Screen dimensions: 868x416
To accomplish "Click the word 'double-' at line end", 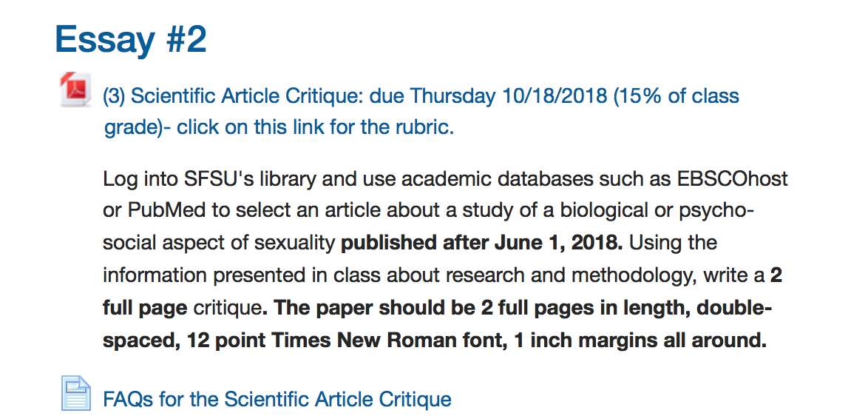I will tap(733, 307).
